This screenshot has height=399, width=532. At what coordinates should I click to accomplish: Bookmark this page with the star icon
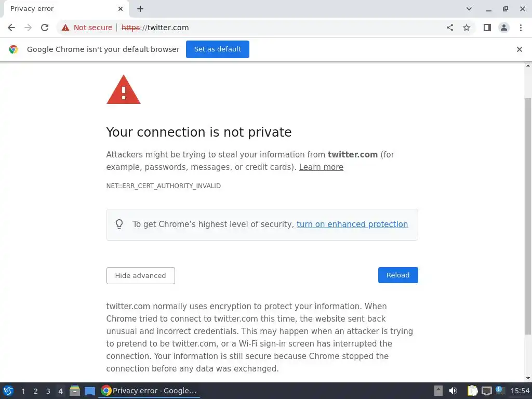pyautogui.click(x=467, y=28)
